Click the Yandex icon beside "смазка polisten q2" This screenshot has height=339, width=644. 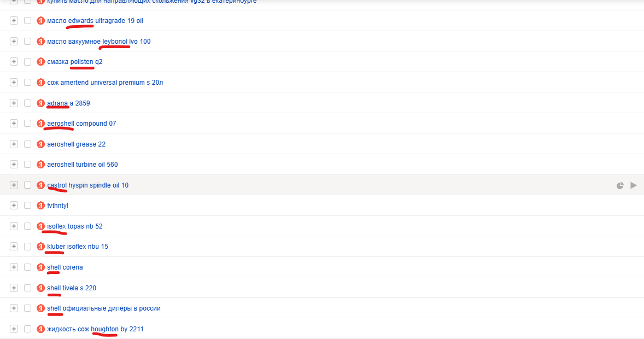40,62
